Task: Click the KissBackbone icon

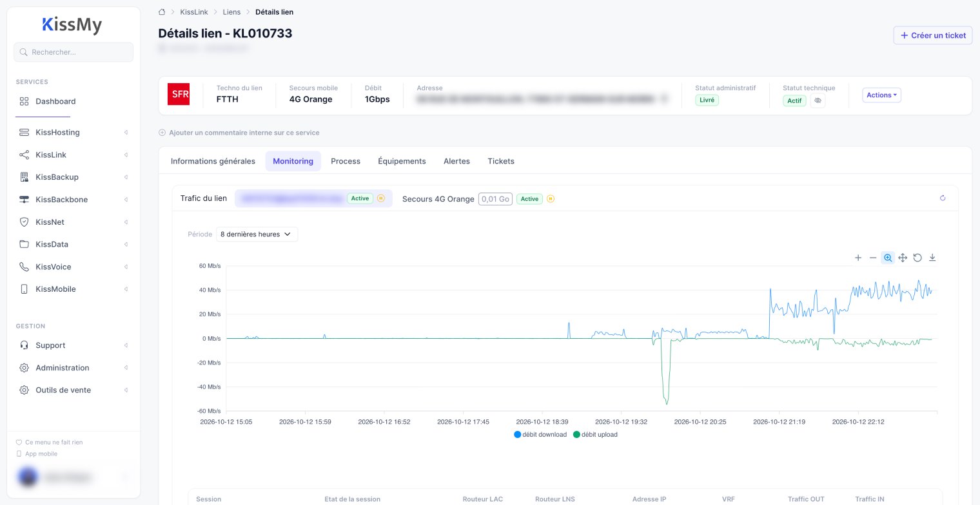Action: (x=24, y=200)
